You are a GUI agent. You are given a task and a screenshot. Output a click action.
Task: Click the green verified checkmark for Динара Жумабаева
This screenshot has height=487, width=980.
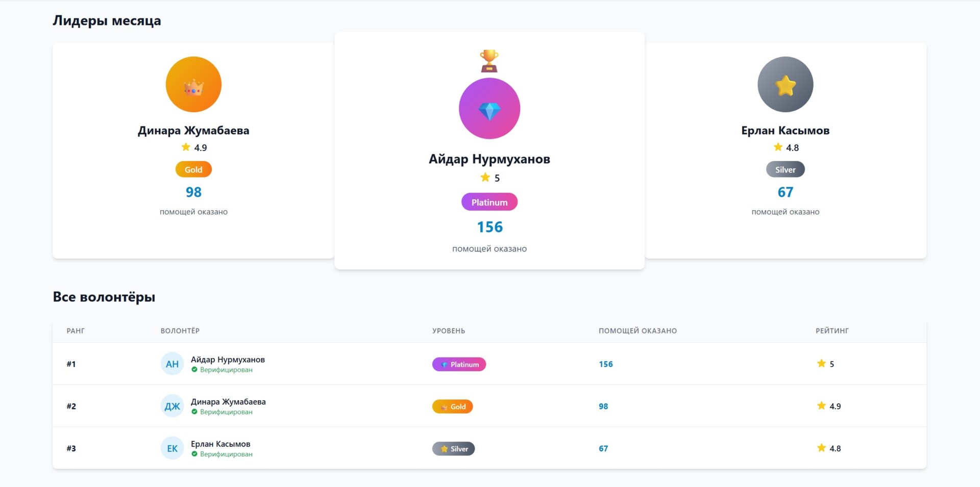pos(194,412)
